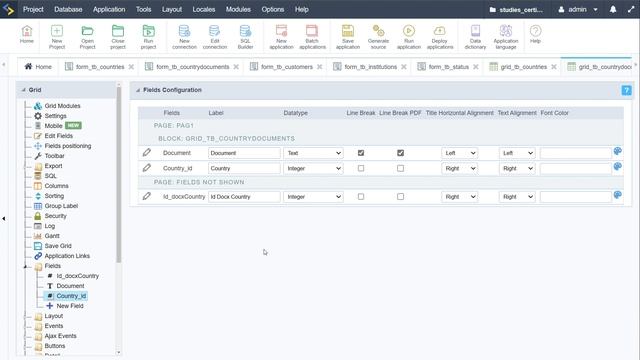Select the Id_docxCountry field in tree

(77, 276)
